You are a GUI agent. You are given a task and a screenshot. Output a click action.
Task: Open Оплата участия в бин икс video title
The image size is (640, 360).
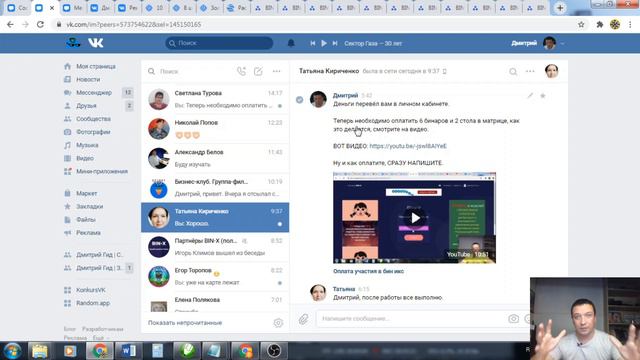368,271
